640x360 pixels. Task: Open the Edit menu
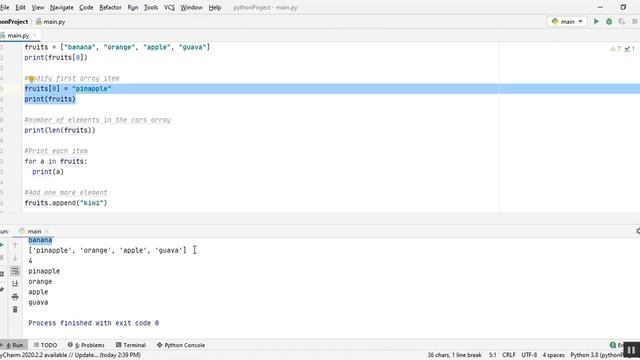(x=20, y=7)
